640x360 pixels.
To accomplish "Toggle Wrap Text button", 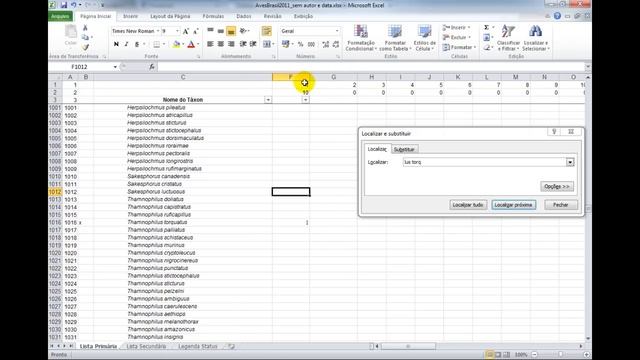I will click(x=267, y=31).
